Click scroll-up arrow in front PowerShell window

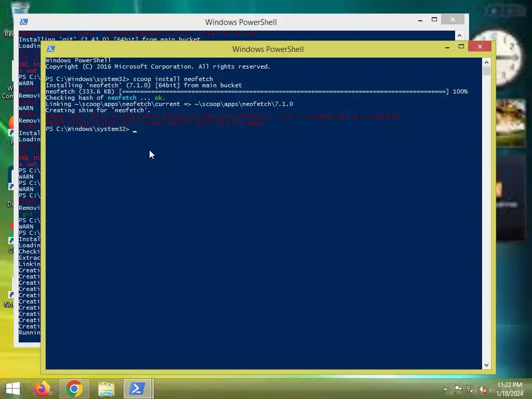(x=486, y=62)
